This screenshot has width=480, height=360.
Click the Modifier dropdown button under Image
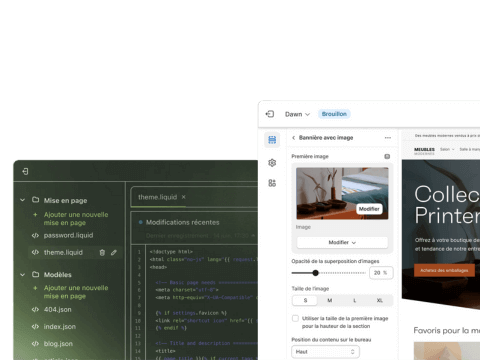(x=342, y=242)
